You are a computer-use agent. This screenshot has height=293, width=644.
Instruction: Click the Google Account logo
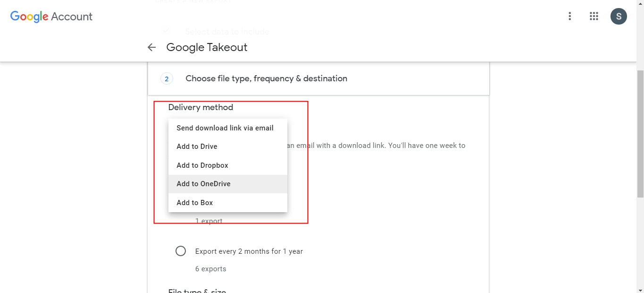tap(51, 17)
